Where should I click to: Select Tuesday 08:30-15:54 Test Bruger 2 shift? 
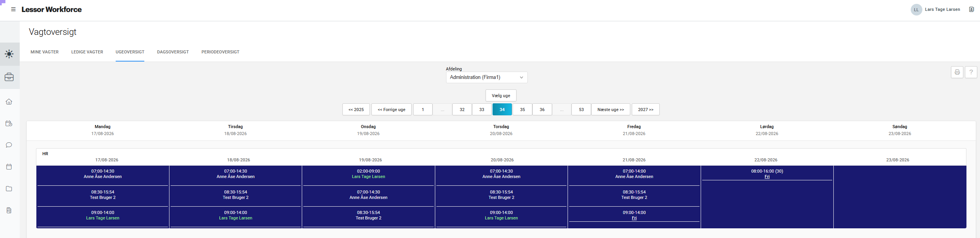[236, 196]
